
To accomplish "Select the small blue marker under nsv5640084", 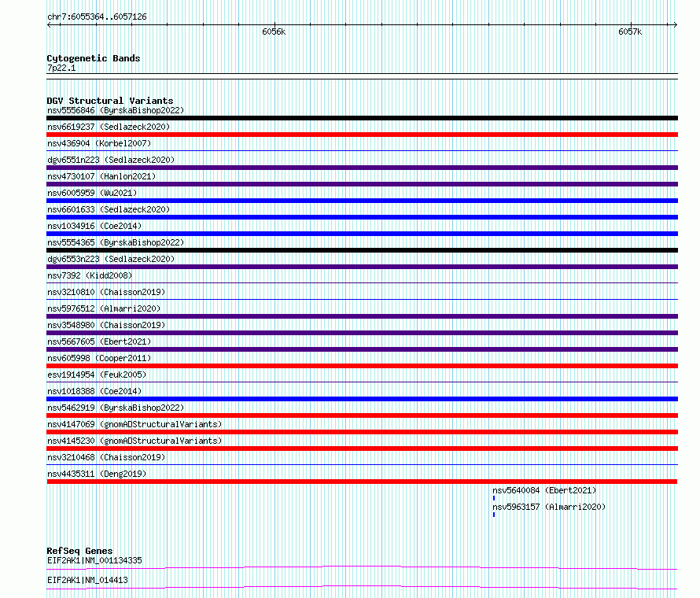I will pos(494,498).
